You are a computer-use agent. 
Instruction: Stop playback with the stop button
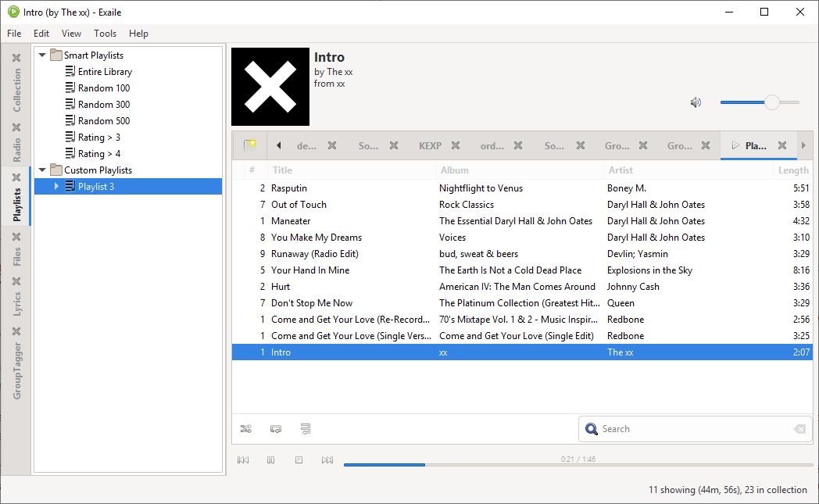pos(299,460)
